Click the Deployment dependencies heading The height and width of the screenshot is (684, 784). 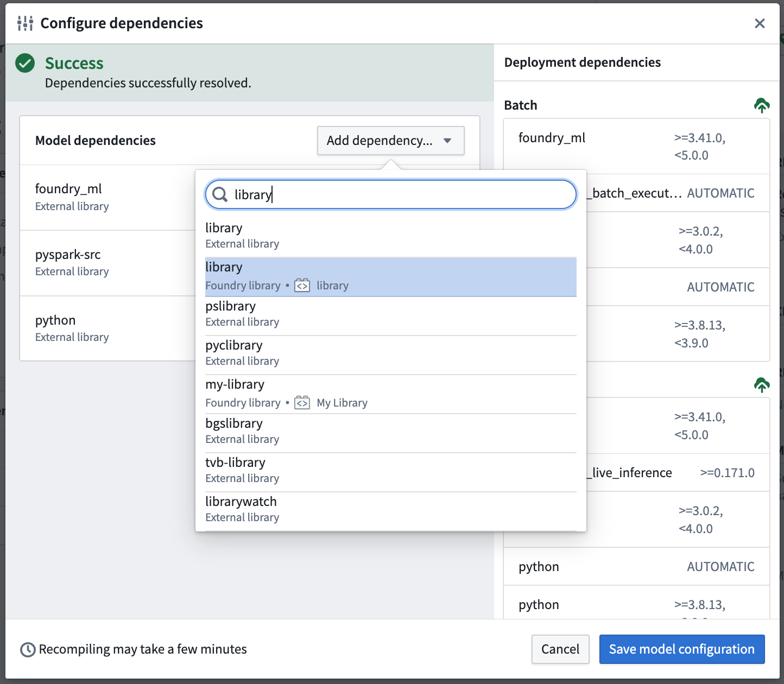pyautogui.click(x=583, y=62)
